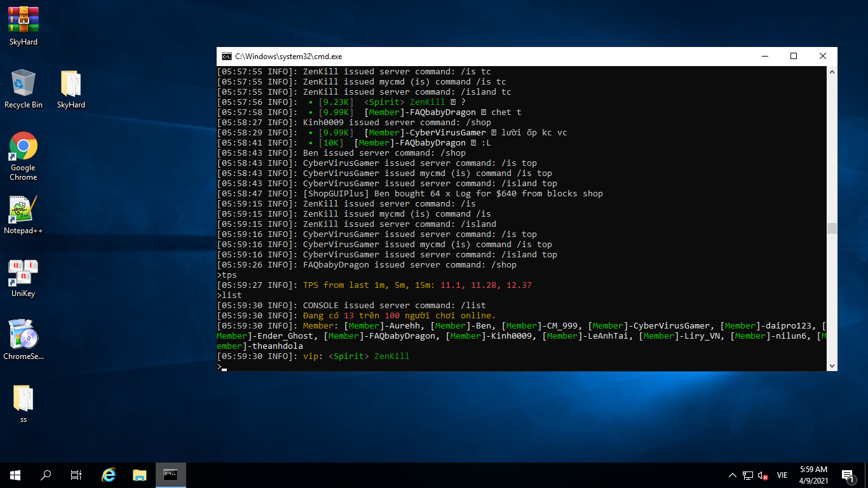Viewport: 868px width, 488px height.
Task: Open the SkyHard folder icon
Action: point(71,84)
